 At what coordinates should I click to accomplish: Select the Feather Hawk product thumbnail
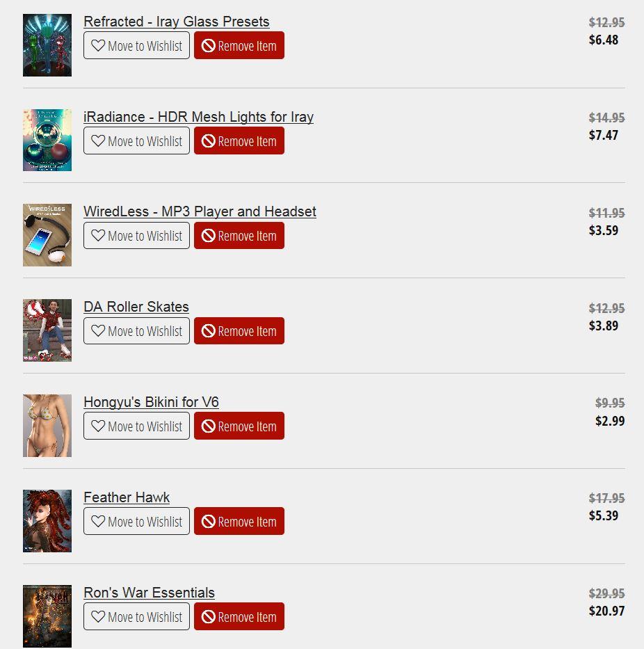point(47,521)
